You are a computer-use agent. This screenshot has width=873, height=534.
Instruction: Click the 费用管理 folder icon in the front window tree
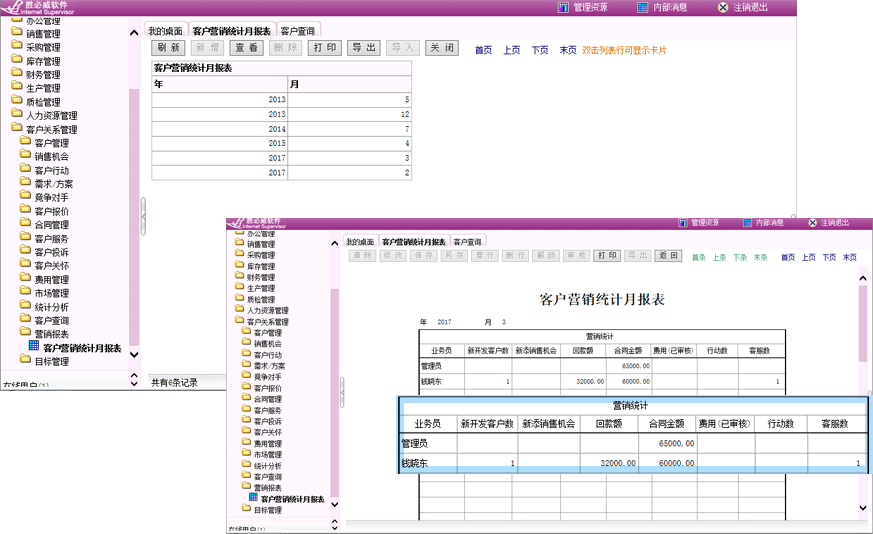coord(247,442)
